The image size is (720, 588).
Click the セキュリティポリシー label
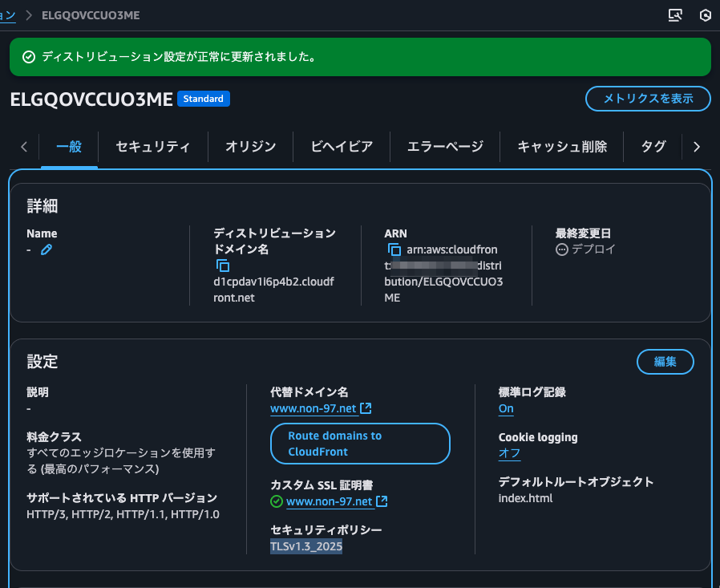coord(326,530)
